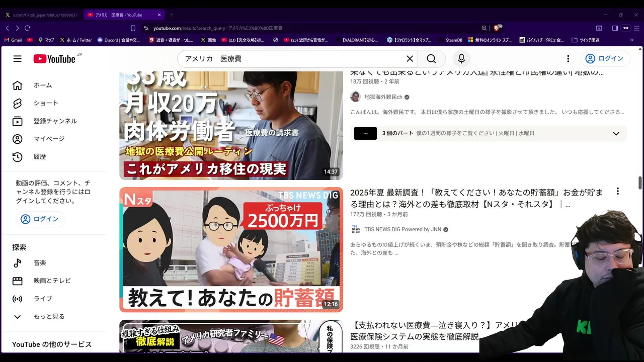The height and width of the screenshot is (362, 644).
Task: Go forward in browser history
Action: tap(17, 28)
